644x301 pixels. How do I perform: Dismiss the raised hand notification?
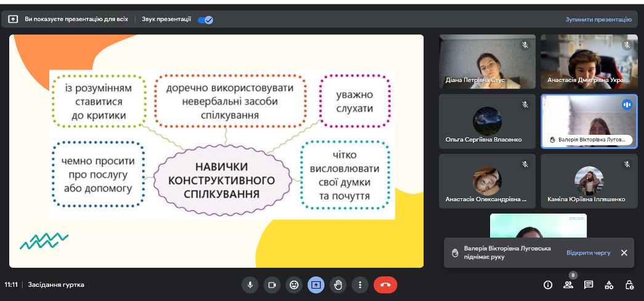pos(624,253)
